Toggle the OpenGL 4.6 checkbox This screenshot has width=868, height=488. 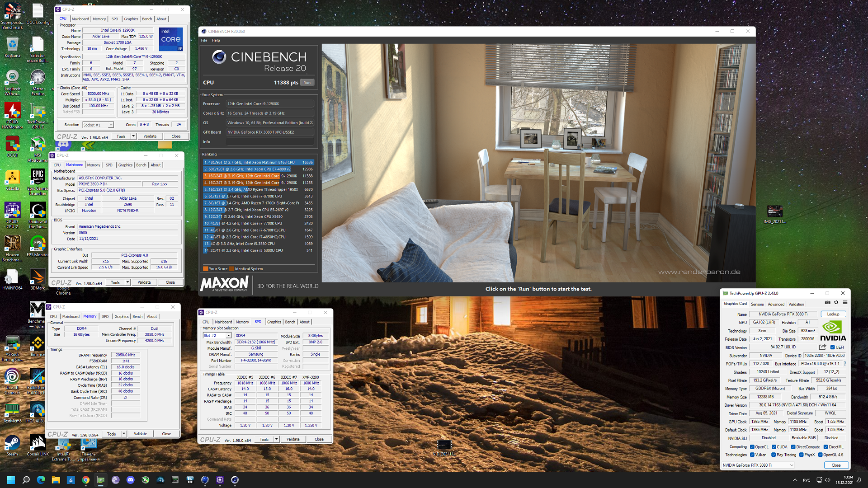pos(820,455)
